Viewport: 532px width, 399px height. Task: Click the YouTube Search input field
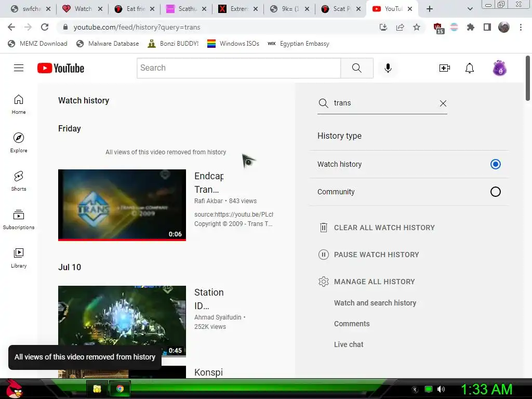coord(239,68)
